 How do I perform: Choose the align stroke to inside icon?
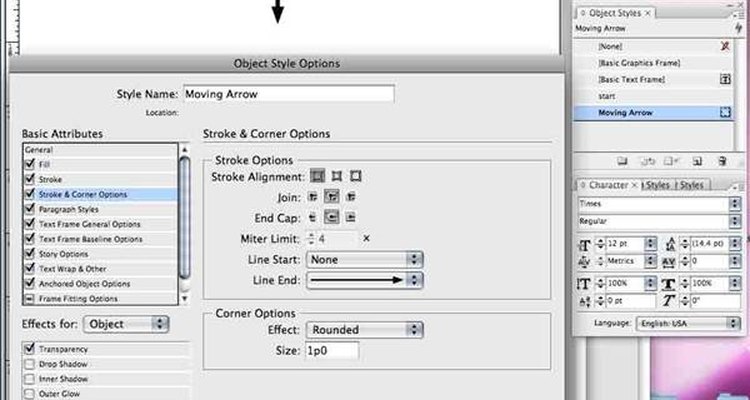click(x=337, y=177)
